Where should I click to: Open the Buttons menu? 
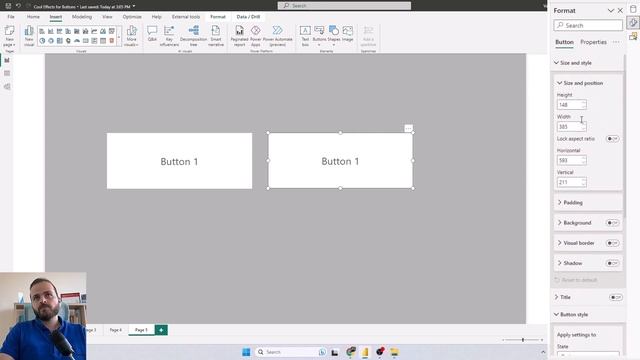point(319,36)
